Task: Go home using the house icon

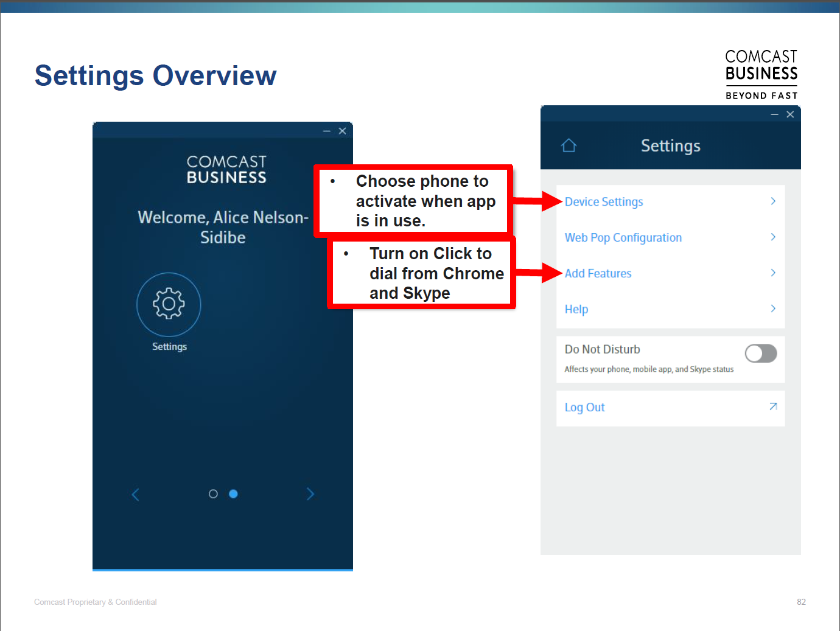Action: (569, 145)
